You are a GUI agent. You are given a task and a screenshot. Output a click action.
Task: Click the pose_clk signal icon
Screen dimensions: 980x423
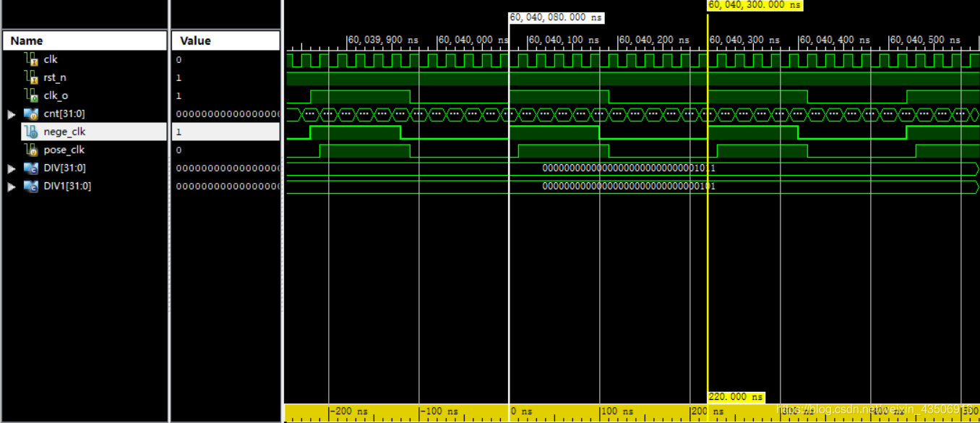pos(31,150)
